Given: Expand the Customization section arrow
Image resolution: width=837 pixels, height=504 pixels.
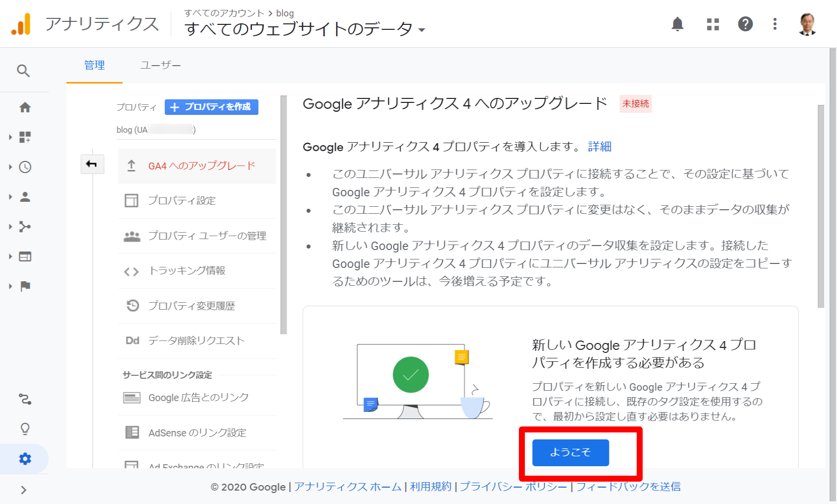Looking at the screenshot, I should pos(10,137).
